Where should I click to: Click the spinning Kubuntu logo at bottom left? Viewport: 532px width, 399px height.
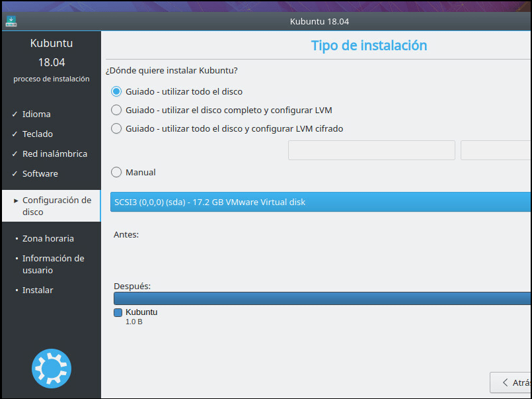(51, 369)
